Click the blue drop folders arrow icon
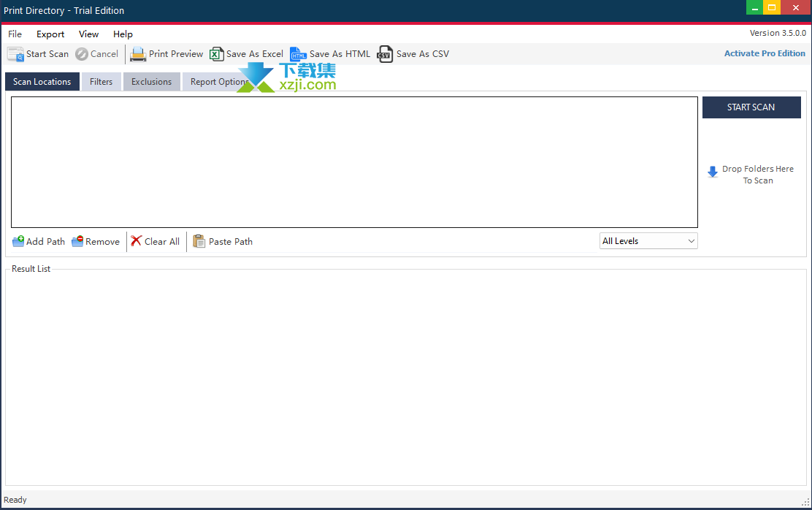This screenshot has width=812, height=510. coord(713,172)
